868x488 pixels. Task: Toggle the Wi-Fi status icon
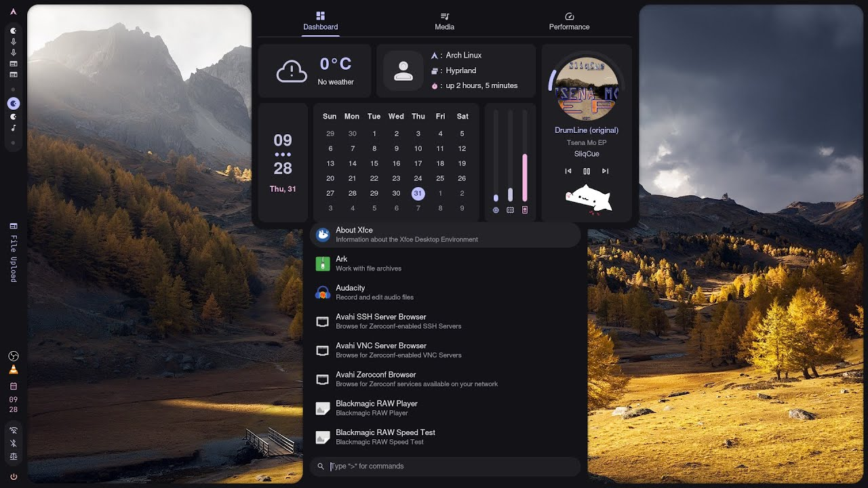click(x=13, y=430)
